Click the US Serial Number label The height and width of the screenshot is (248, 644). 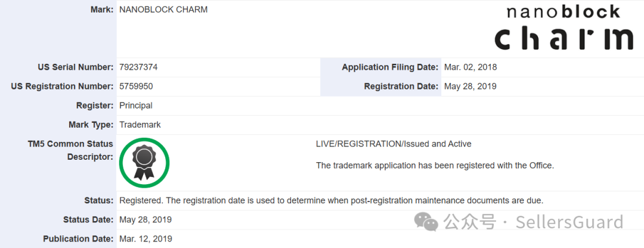tap(75, 67)
